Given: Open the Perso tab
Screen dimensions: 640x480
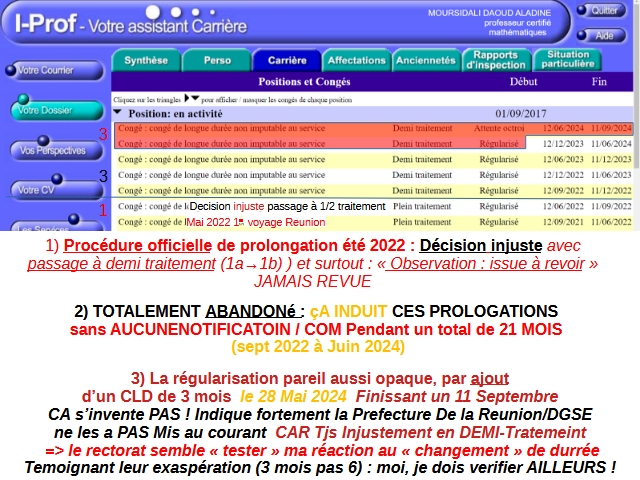Looking at the screenshot, I should coord(217,60).
